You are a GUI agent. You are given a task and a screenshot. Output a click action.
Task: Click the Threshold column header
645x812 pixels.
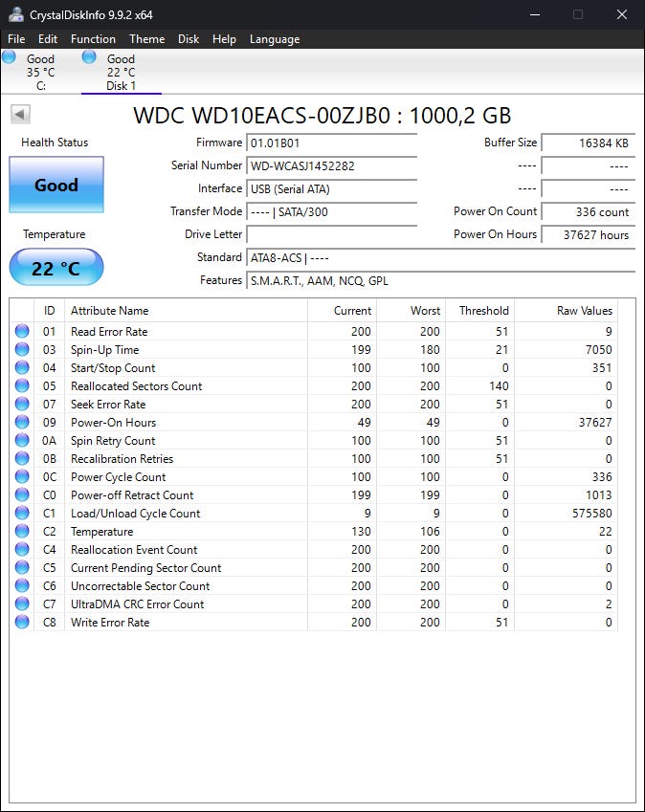(x=479, y=311)
